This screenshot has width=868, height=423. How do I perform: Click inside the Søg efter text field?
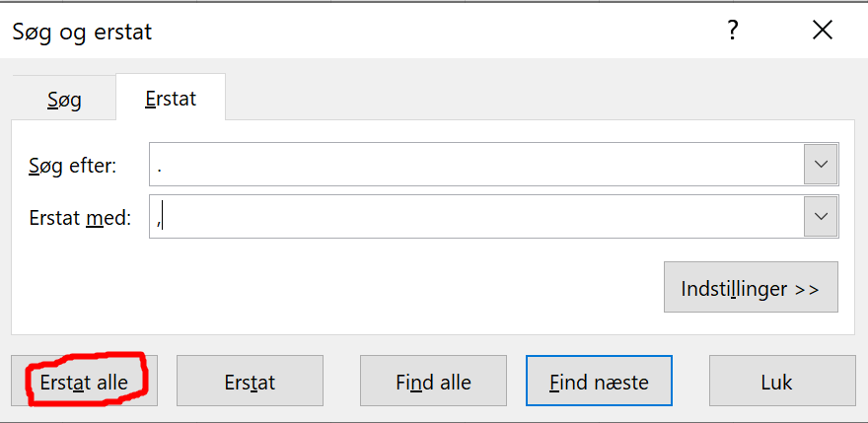pyautogui.click(x=476, y=165)
